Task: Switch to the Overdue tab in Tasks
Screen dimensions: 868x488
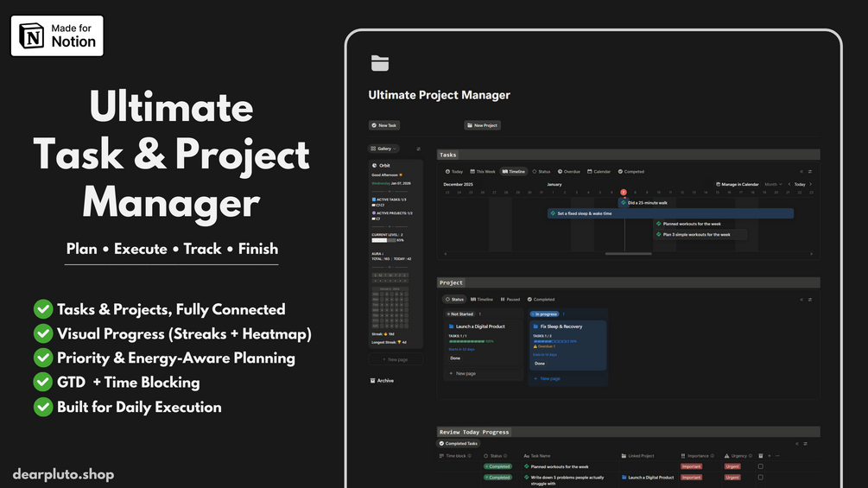Action: click(569, 172)
